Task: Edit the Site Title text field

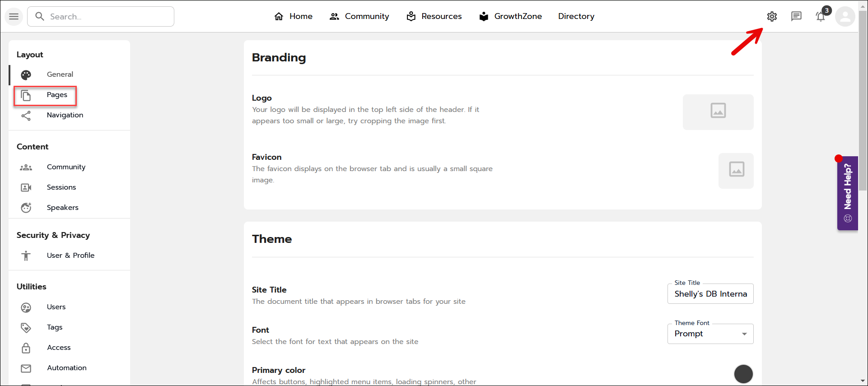Action: 710,294
